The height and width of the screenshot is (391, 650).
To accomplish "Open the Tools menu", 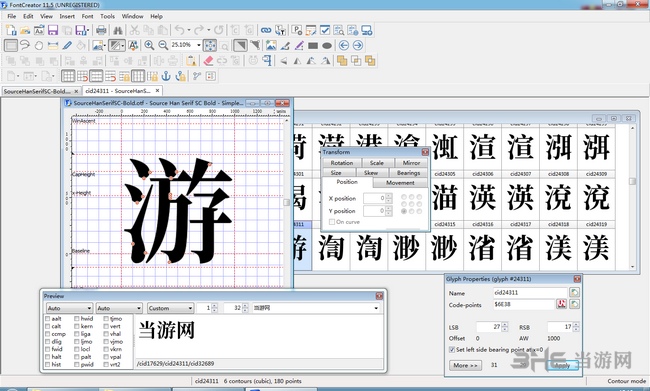I will (107, 16).
